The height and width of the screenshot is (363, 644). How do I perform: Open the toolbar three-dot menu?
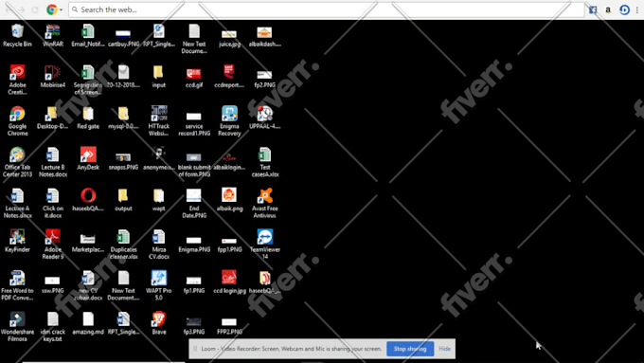pos(637,9)
